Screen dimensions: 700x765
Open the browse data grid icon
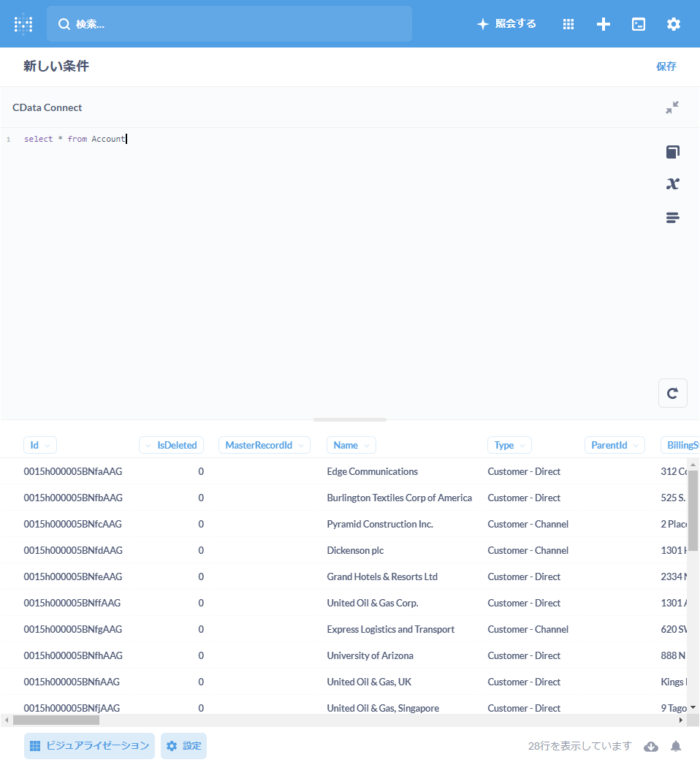click(x=568, y=24)
